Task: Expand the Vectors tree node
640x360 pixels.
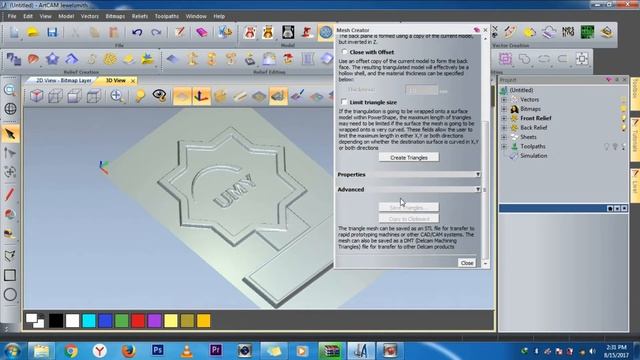Action: [x=504, y=100]
